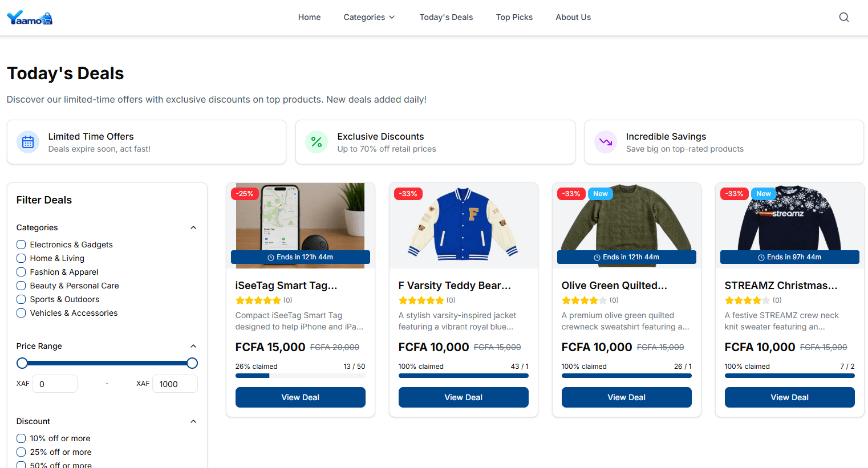Open Olive Green Quilted product title
The image size is (868, 468).
pyautogui.click(x=614, y=286)
